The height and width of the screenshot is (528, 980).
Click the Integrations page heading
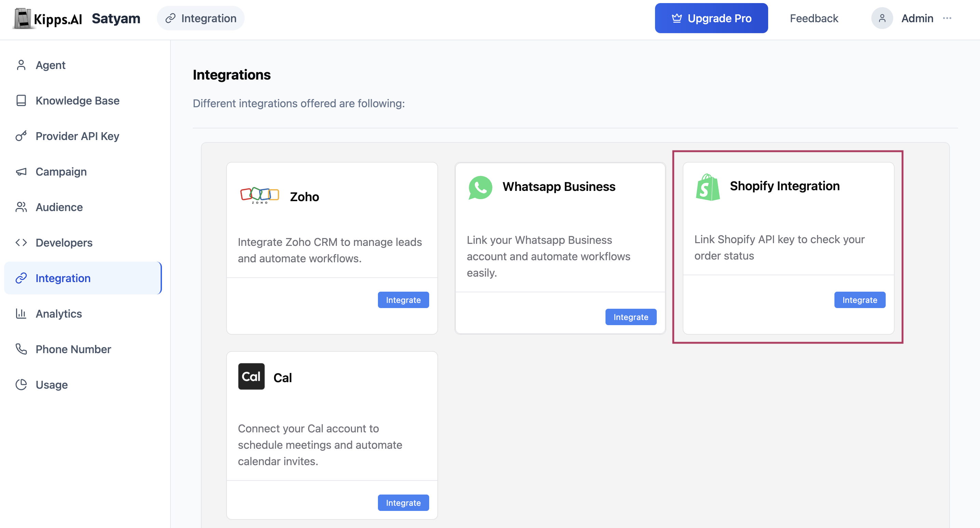pos(232,74)
